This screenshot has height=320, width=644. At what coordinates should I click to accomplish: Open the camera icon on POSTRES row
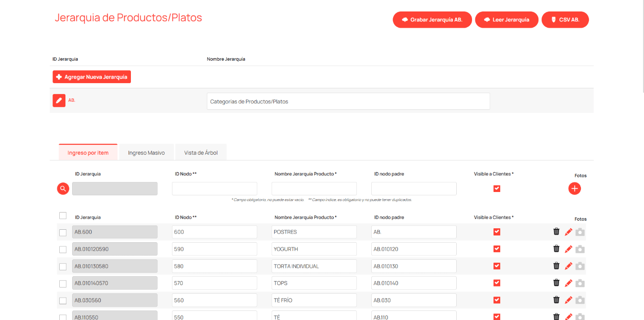coord(580,232)
